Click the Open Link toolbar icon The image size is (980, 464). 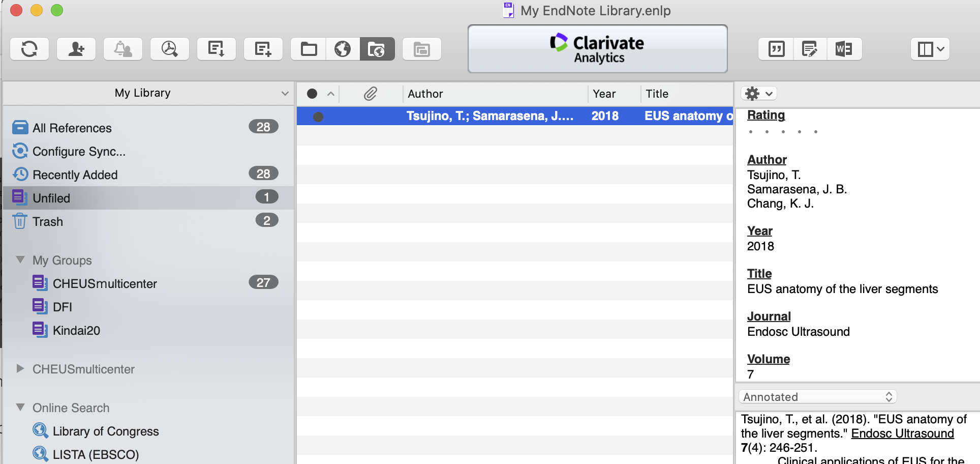click(x=422, y=49)
